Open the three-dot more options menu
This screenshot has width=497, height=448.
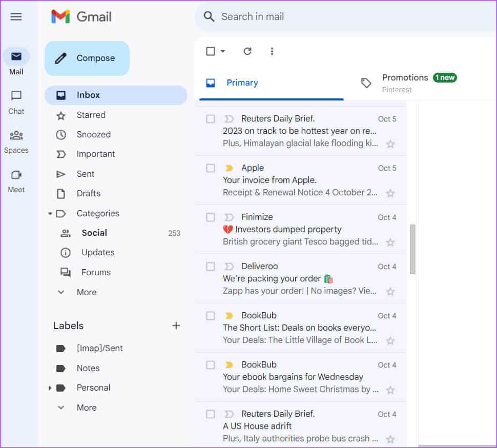272,51
